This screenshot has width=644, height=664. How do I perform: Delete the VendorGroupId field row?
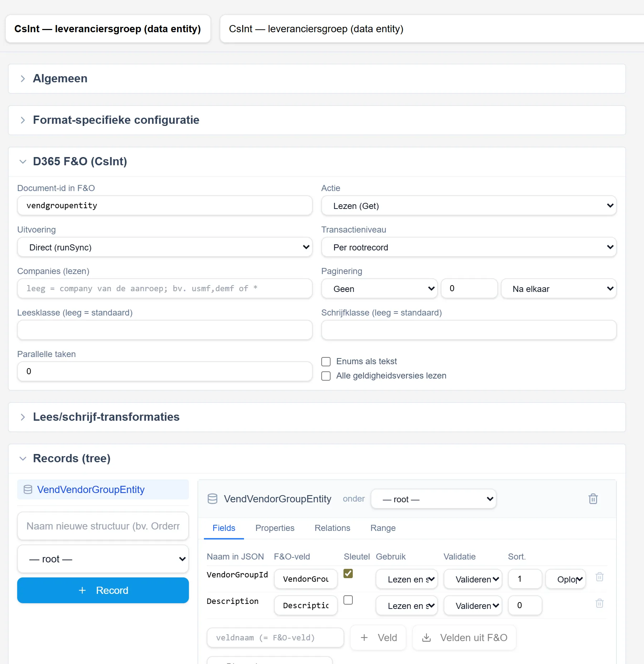600,577
